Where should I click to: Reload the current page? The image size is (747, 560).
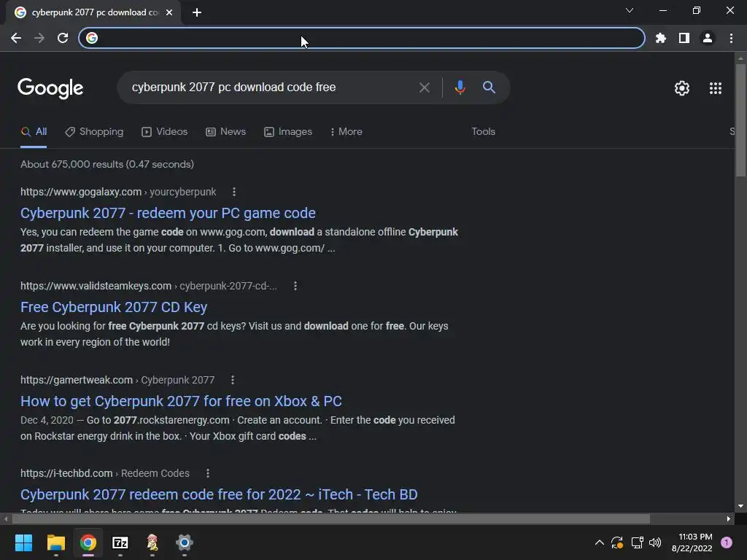63,38
